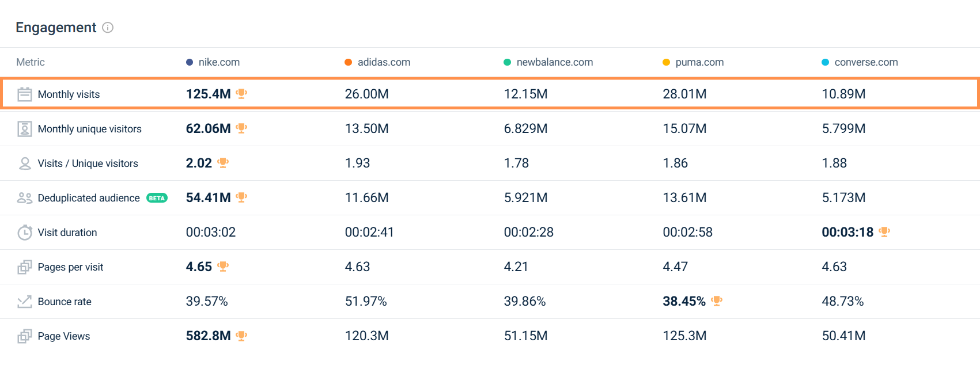Image resolution: width=980 pixels, height=369 pixels.
Task: Select the 38.45% bounce rate value
Action: point(684,301)
